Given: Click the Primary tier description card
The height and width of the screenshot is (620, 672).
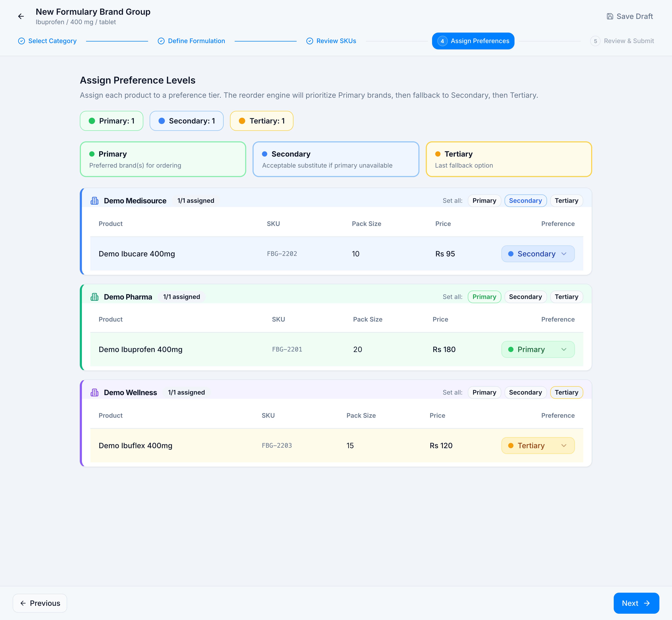Looking at the screenshot, I should point(163,159).
